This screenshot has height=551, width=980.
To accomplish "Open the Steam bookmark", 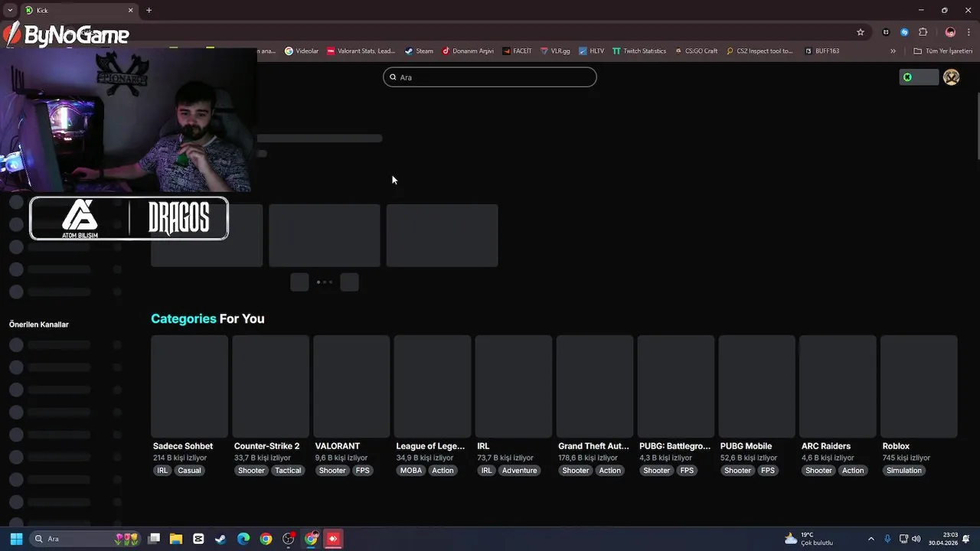I will pos(419,51).
